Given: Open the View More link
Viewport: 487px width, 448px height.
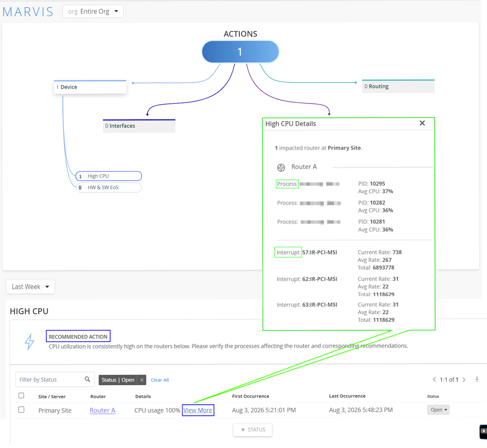Looking at the screenshot, I should (198, 410).
